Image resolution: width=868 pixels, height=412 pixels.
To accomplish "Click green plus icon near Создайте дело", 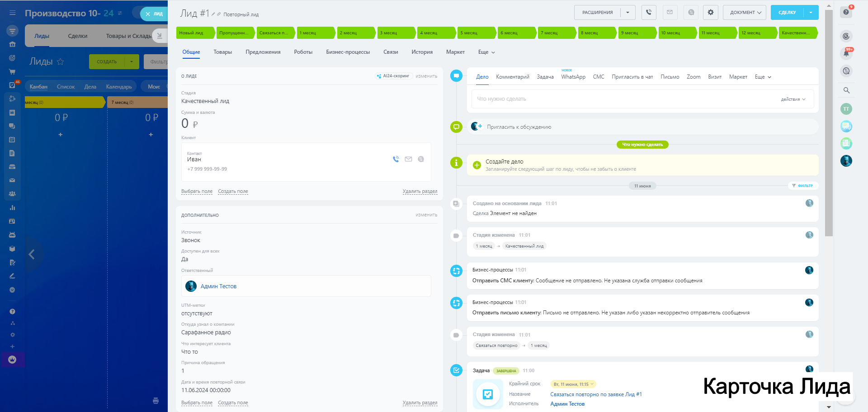I will click(476, 165).
